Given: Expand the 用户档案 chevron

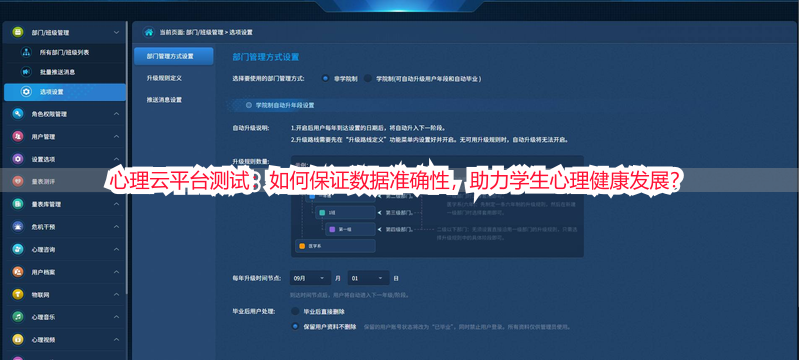Looking at the screenshot, I should pos(116,272).
